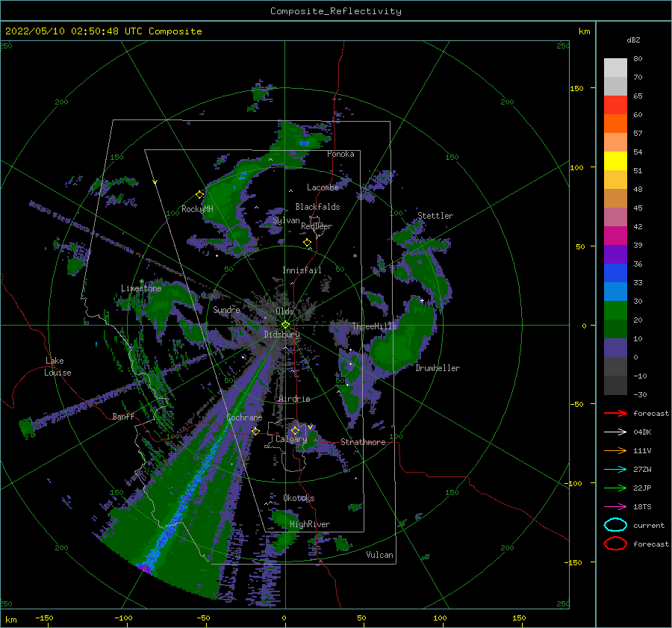Click the Composite_Reflectivity title
Screen dimensions: 672x628
336,11
